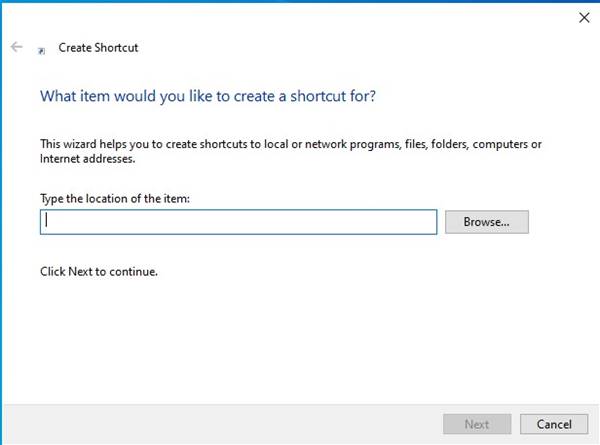The image size is (600, 445).
Task: Click the back arrow icon
Action: click(x=16, y=47)
